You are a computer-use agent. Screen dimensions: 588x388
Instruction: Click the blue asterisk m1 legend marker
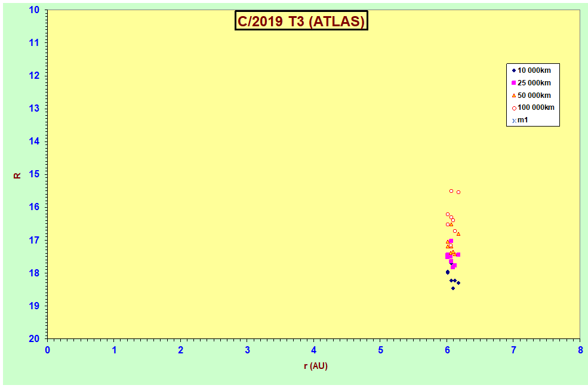pyautogui.click(x=514, y=121)
